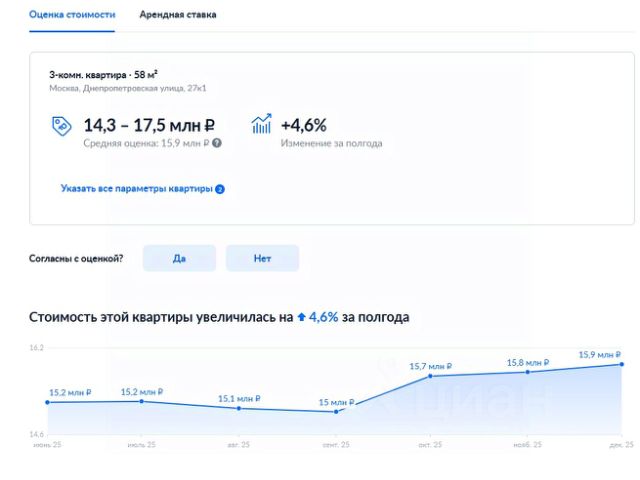Select the июль 25 data point
The image size is (640, 480).
click(x=142, y=401)
